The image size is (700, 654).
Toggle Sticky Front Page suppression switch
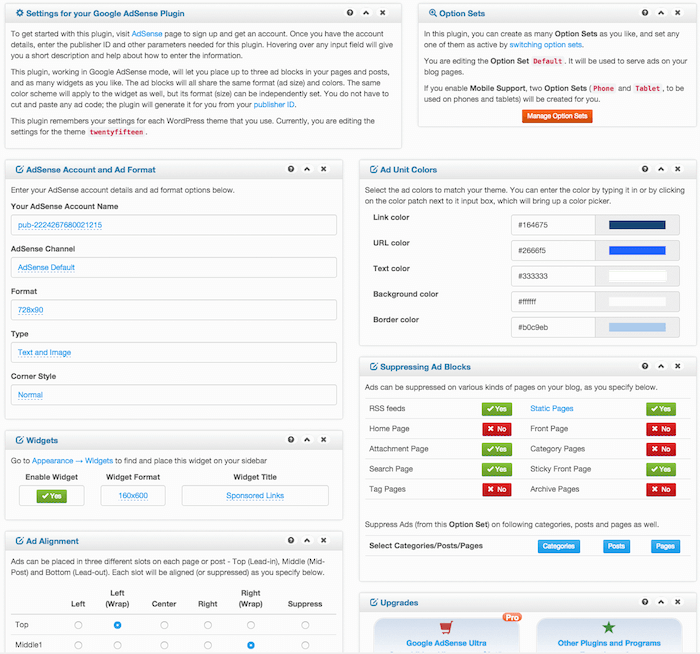tap(661, 469)
